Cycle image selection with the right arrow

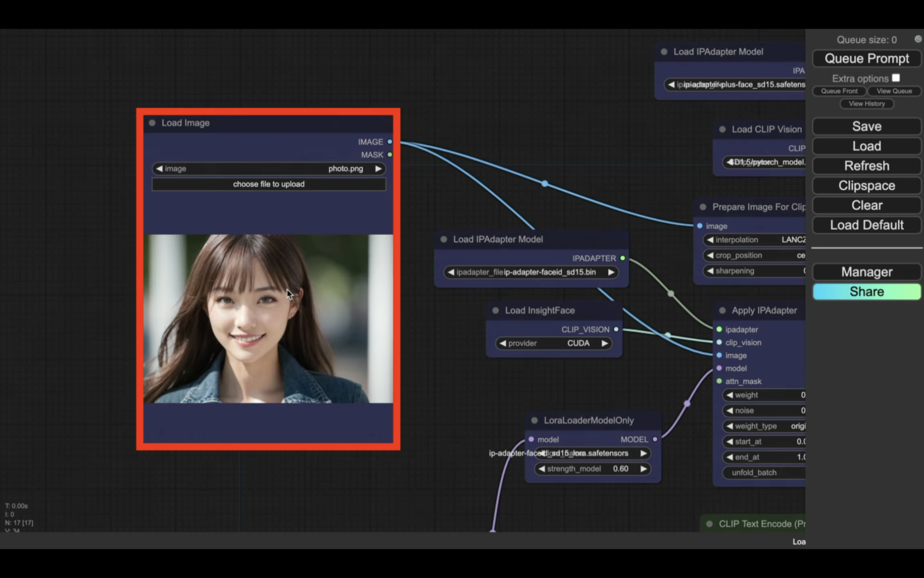click(378, 169)
